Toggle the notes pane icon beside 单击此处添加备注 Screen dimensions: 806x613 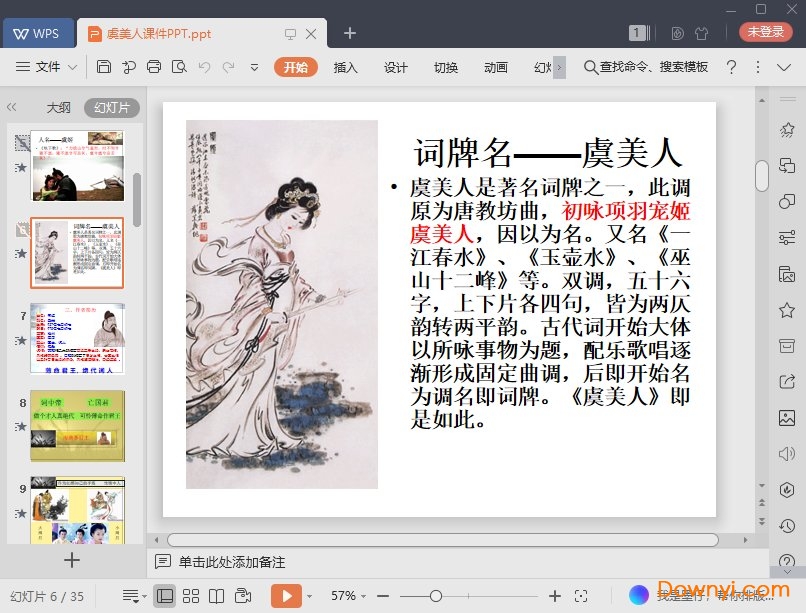coord(163,562)
